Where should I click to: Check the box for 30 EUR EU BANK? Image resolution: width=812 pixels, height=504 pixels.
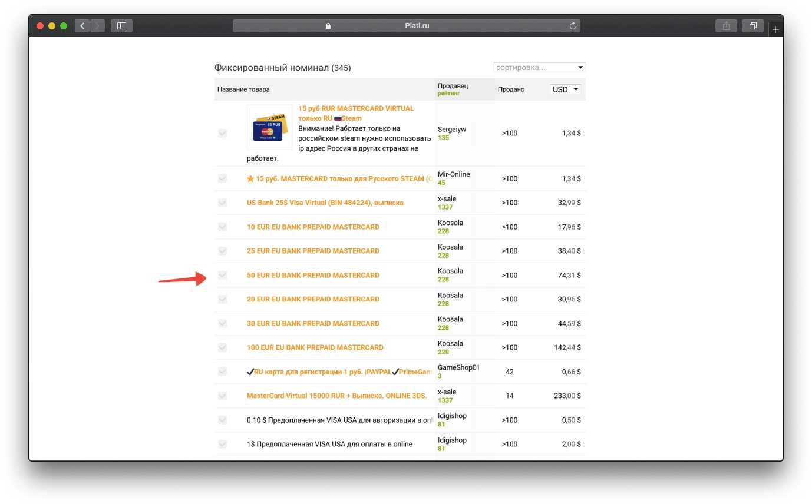pyautogui.click(x=222, y=323)
